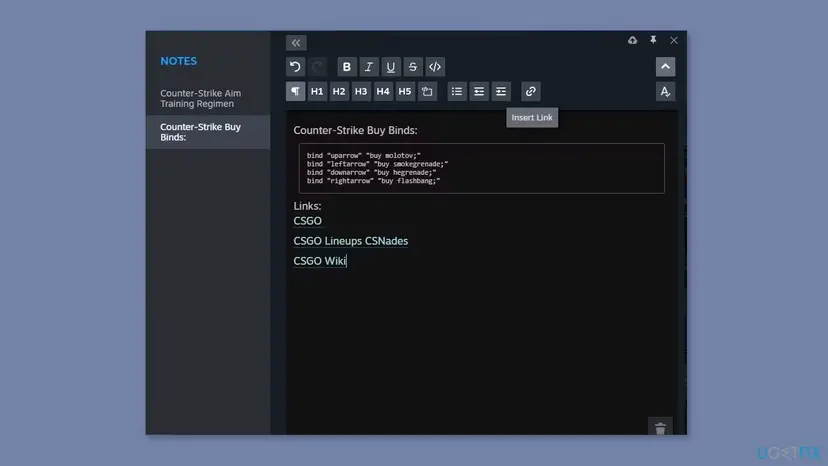Click the bind "downarrow" hegrenade line
This screenshot has height=466, width=828.
[x=371, y=172]
